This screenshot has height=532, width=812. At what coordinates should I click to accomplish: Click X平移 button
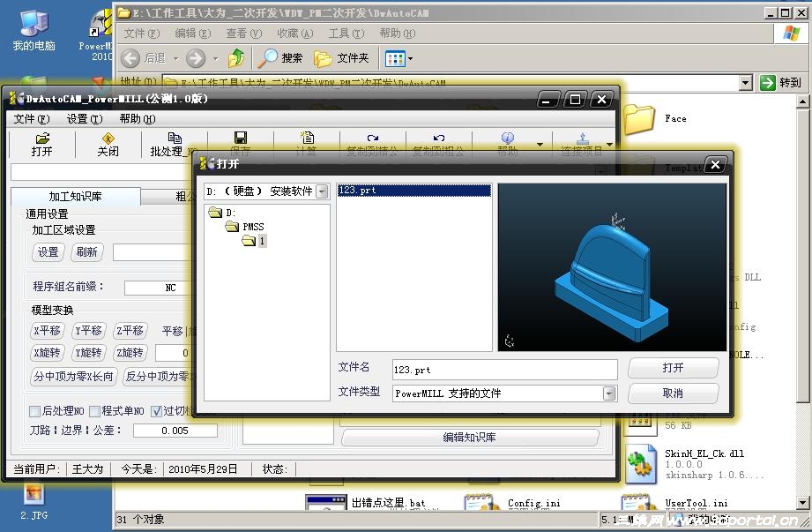pyautogui.click(x=47, y=331)
